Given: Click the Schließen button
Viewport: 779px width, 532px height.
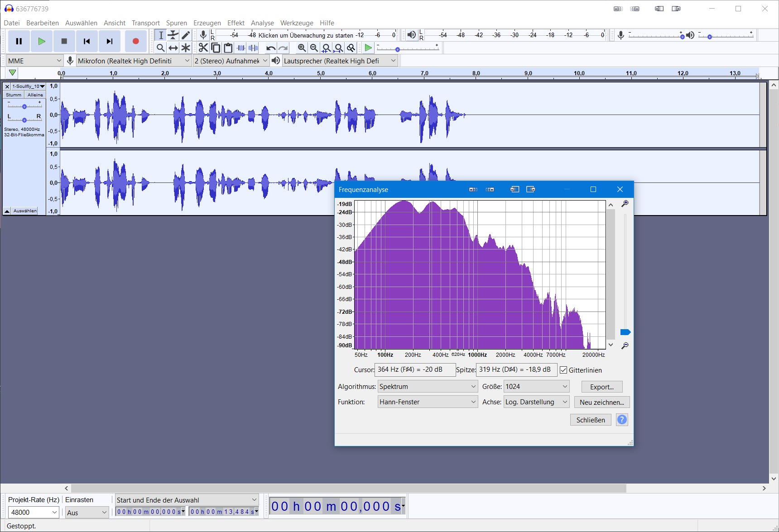Looking at the screenshot, I should (x=590, y=420).
